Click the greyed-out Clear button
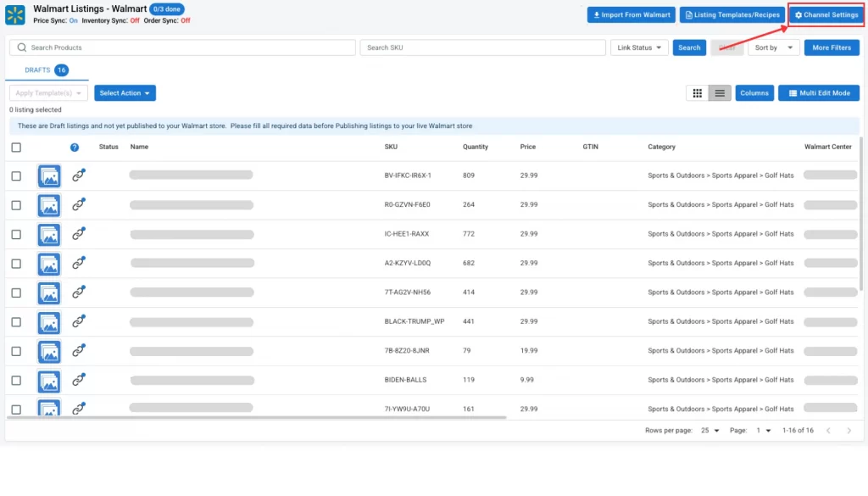Viewport: 868px width, 496px height. coord(726,47)
